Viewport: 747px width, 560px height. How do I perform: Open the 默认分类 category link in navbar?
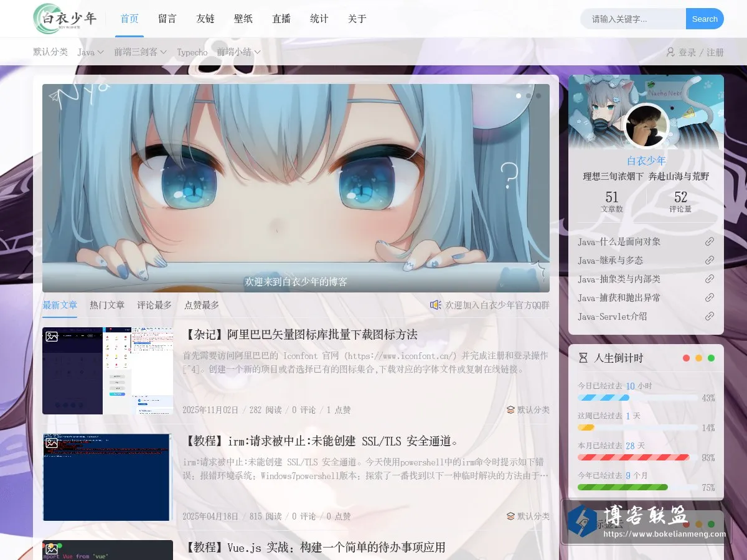[50, 52]
